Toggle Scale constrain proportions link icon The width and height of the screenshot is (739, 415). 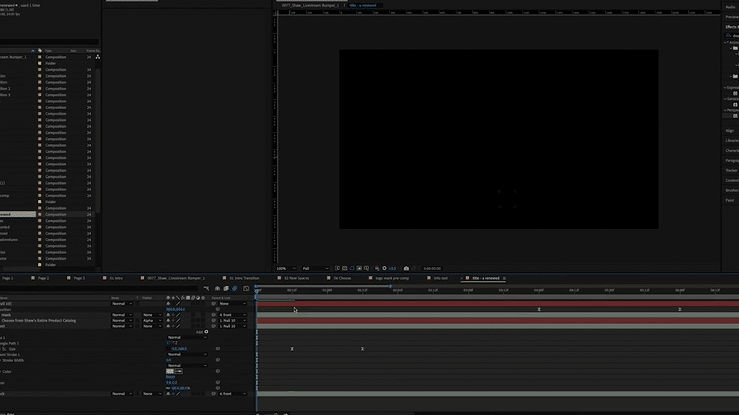168,388
